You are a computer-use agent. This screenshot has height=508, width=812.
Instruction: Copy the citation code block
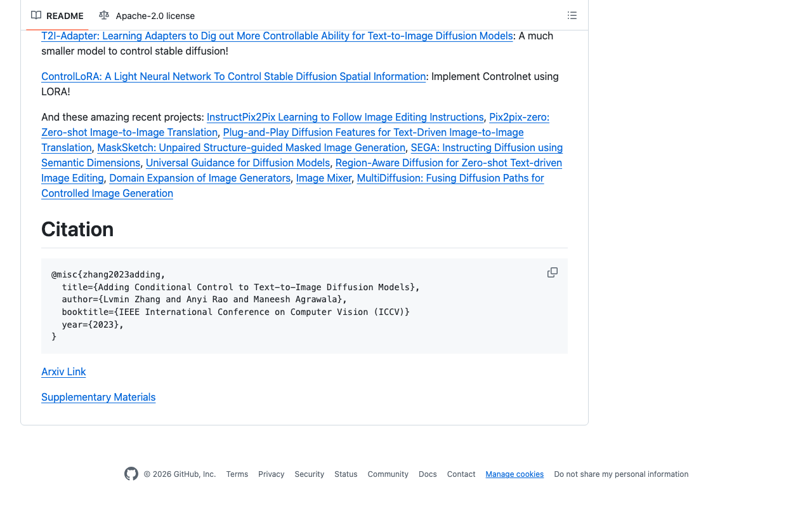(553, 272)
